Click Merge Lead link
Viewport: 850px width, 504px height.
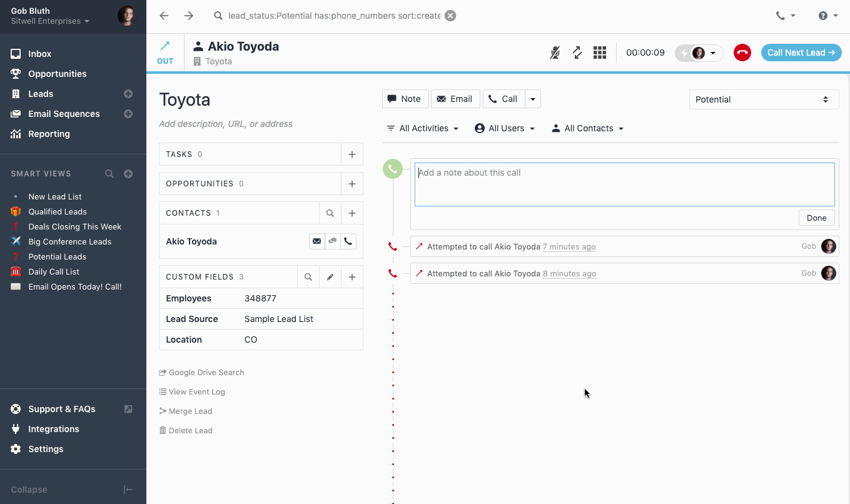point(186,411)
